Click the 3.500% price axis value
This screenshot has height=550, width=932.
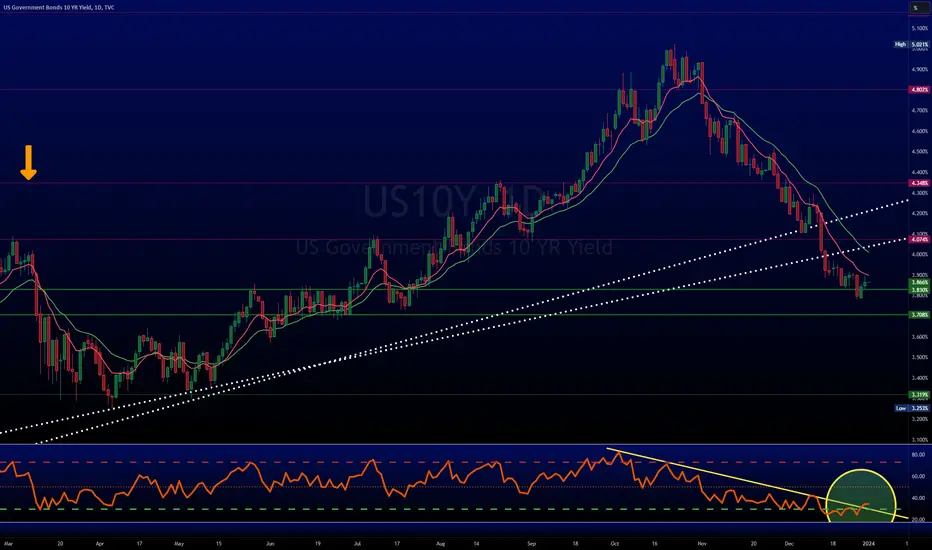920,357
